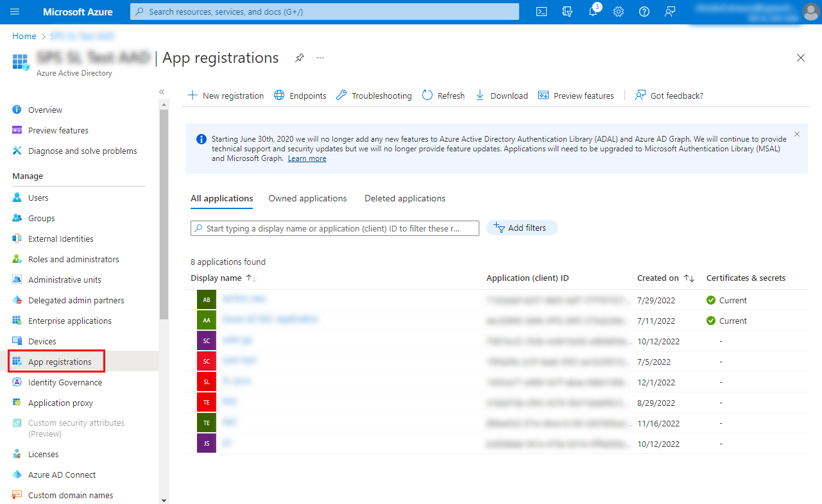The height and width of the screenshot is (504, 822).
Task: Click the JS application avatar
Action: [x=207, y=444]
